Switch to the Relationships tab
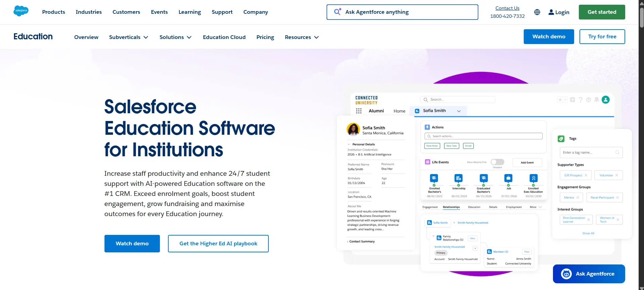Screen dimensions: 644x290 (x=451, y=207)
